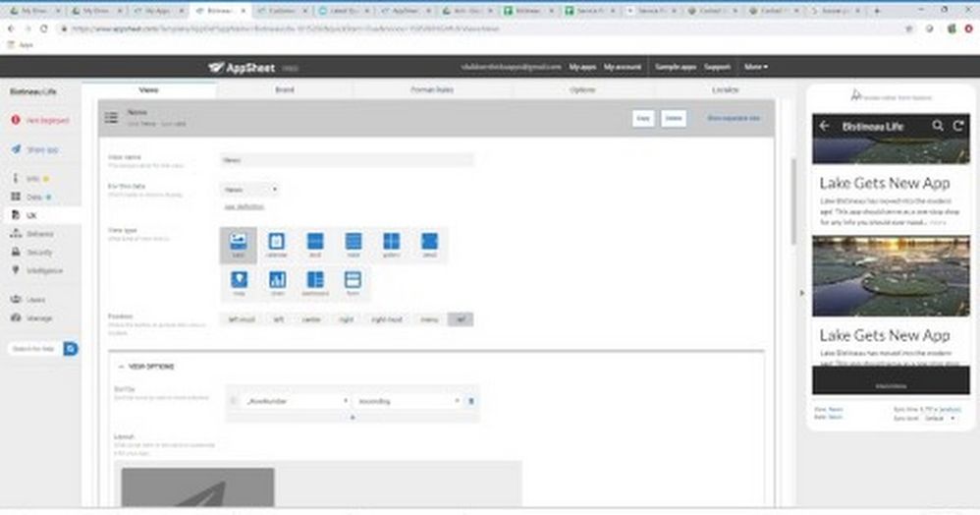Viewport: 980px width, 515px height.
Task: Switch to the Options tab
Action: tap(582, 90)
